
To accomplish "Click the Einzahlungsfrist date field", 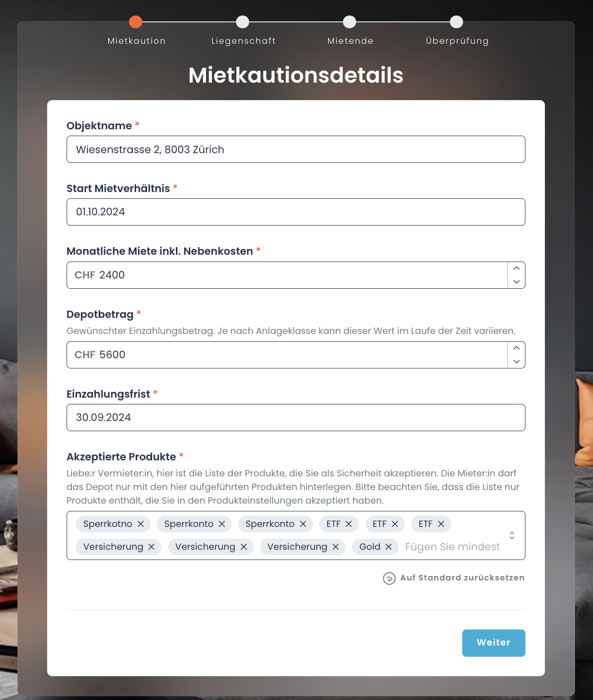I will 296,418.
